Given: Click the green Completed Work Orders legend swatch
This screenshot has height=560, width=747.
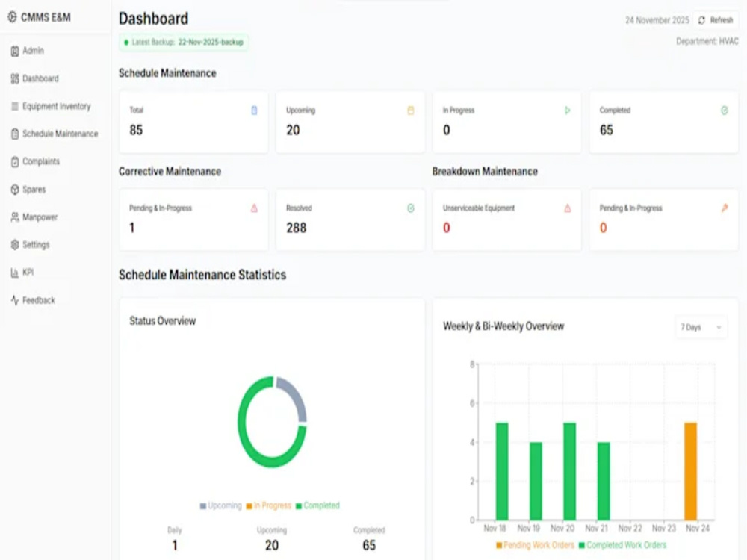Looking at the screenshot, I should point(582,545).
